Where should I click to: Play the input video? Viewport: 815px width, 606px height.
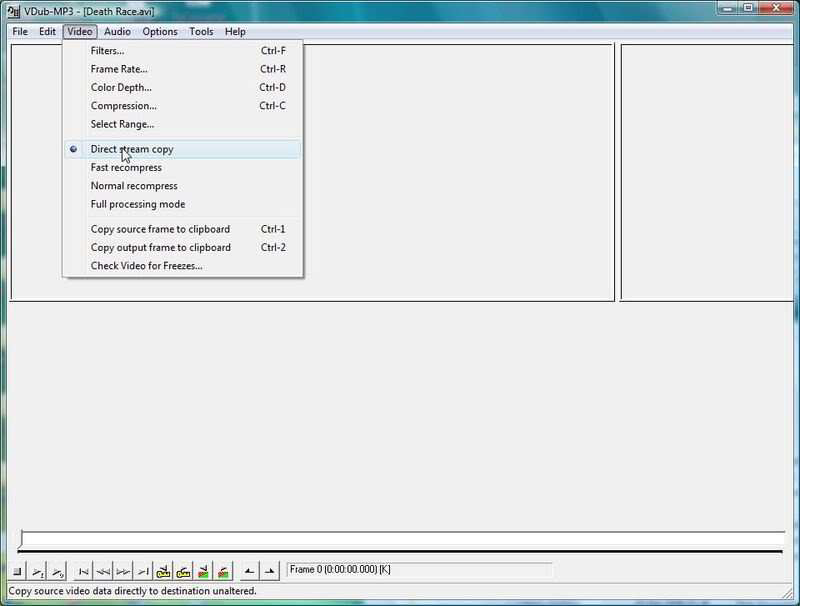(x=38, y=572)
